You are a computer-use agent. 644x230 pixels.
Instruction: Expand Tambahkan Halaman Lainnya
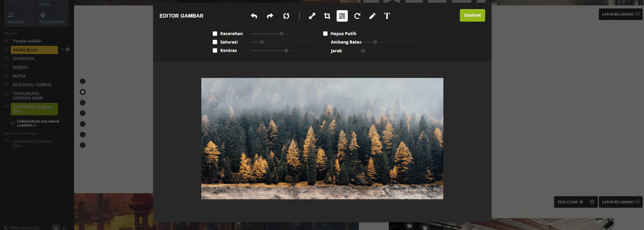(38, 123)
